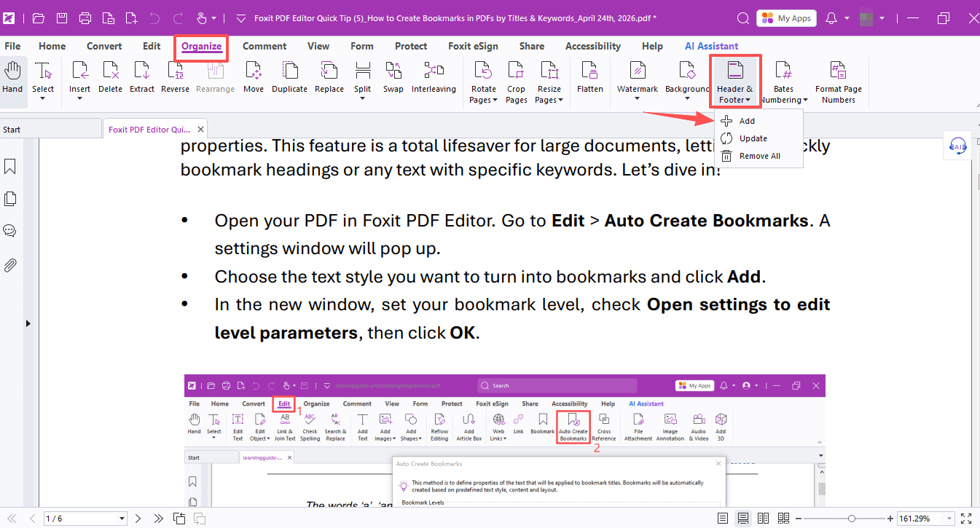Open the notifications bell

coord(831,18)
